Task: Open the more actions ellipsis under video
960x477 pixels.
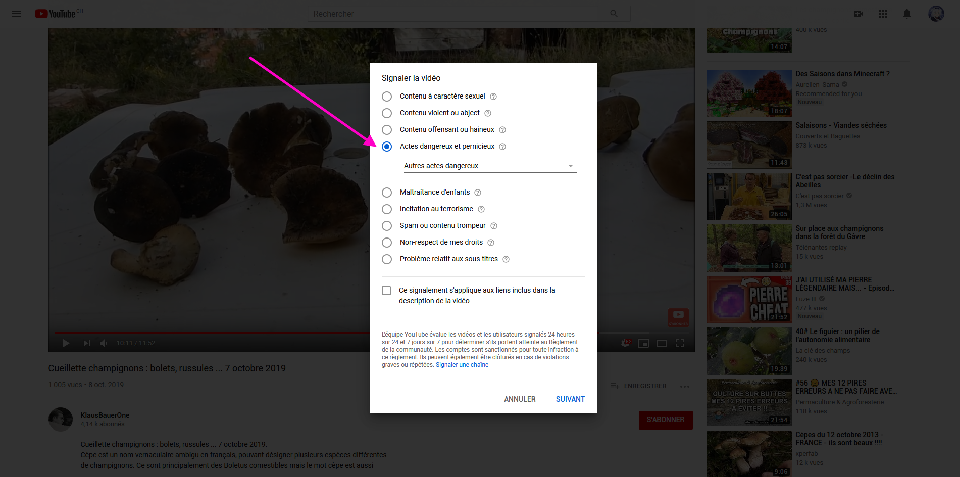Action: [684, 386]
